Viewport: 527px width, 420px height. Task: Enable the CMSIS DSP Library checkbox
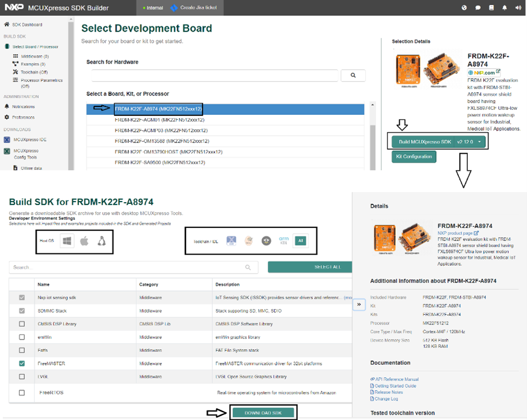(22, 324)
